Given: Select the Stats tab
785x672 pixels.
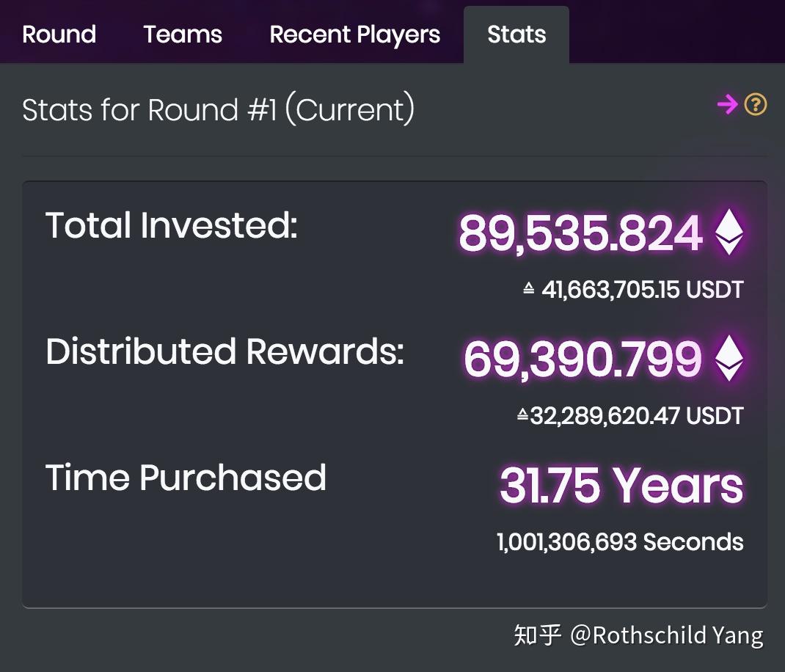Looking at the screenshot, I should [516, 34].
